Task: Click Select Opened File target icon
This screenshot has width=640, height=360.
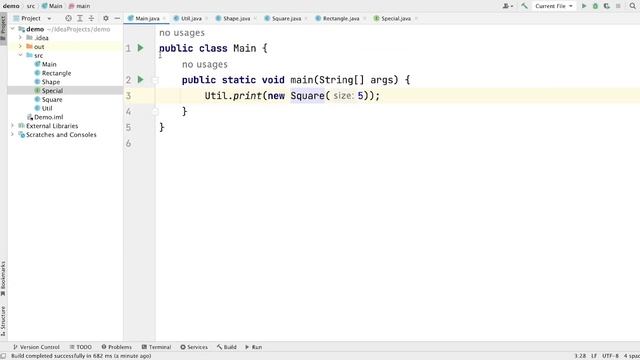Action: [x=68, y=18]
